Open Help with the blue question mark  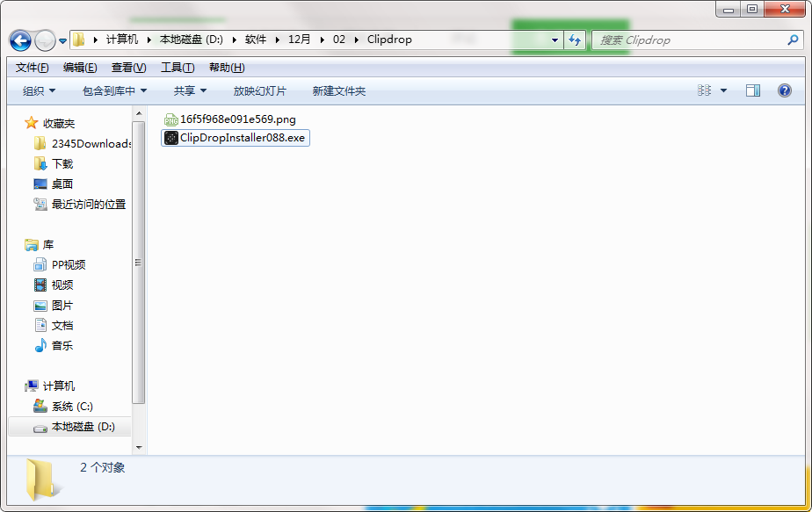click(x=785, y=90)
